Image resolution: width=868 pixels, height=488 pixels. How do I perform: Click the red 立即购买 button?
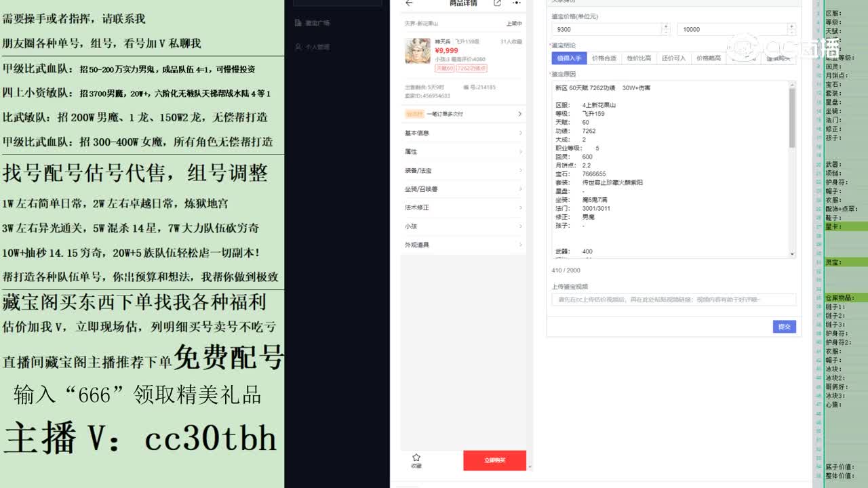494,460
